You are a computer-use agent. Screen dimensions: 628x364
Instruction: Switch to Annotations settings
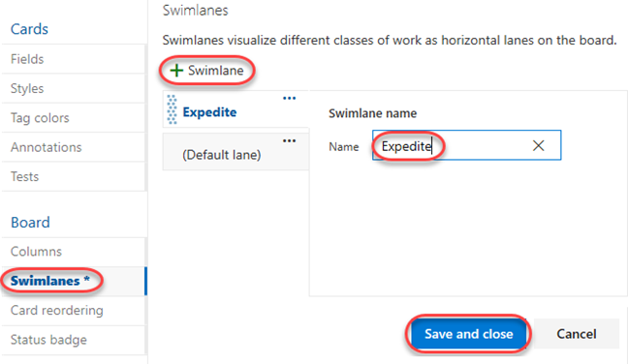coord(74,147)
